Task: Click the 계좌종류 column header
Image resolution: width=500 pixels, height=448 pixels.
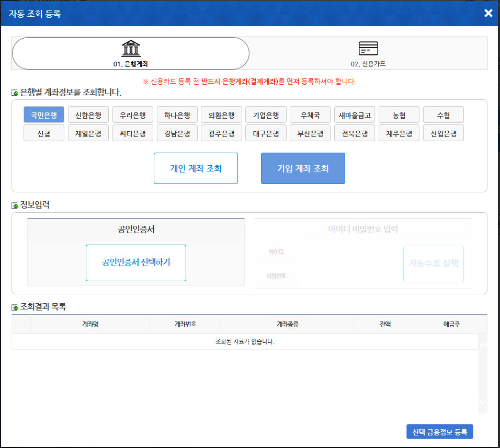Action: tap(287, 324)
